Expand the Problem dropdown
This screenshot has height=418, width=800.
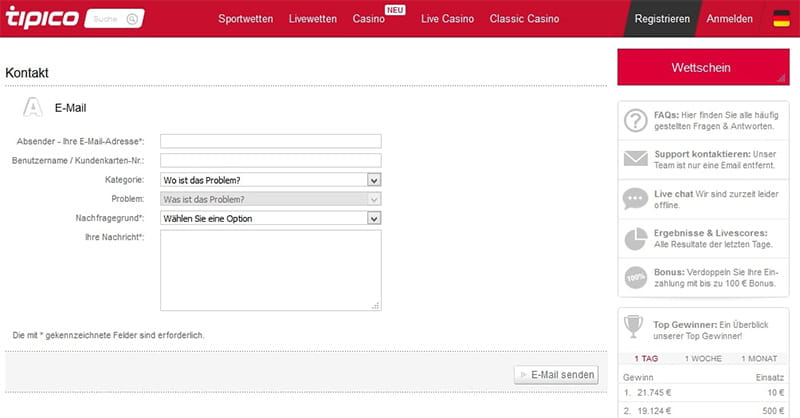click(x=270, y=199)
